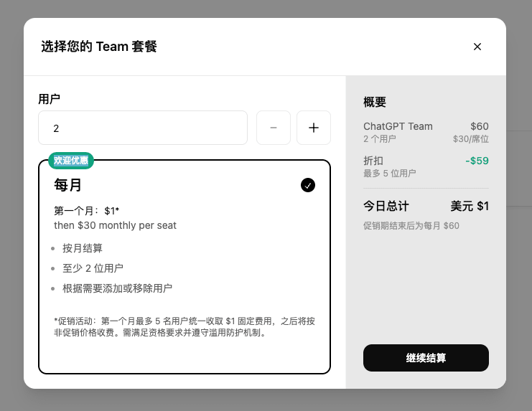
Task: Click the green -$59 discount amount
Action: [477, 161]
